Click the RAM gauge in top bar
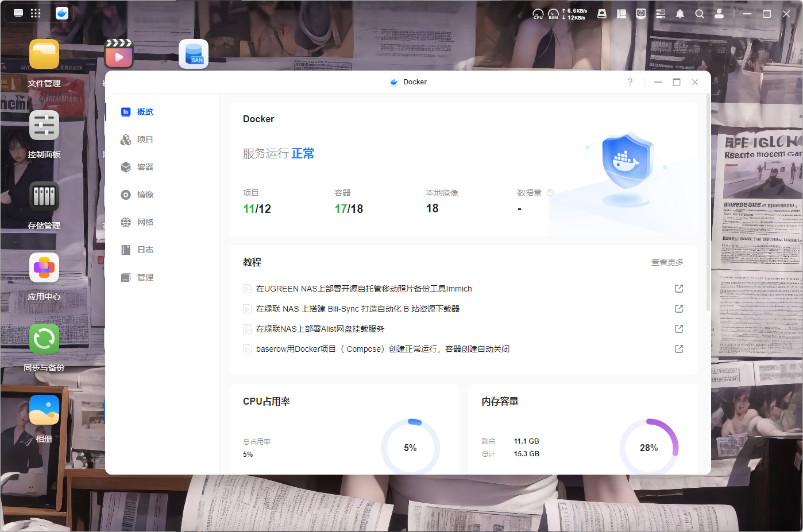Image resolution: width=803 pixels, height=532 pixels. 553,14
